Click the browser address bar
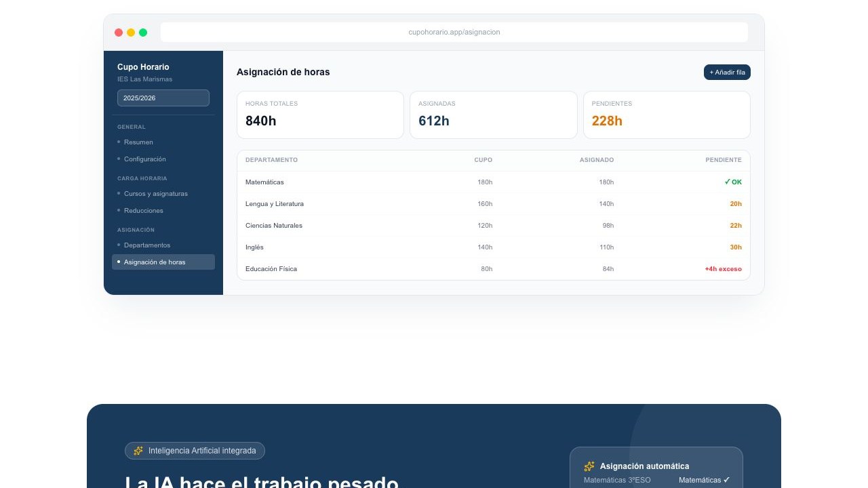Viewport: 868px width, 488px height. click(454, 32)
